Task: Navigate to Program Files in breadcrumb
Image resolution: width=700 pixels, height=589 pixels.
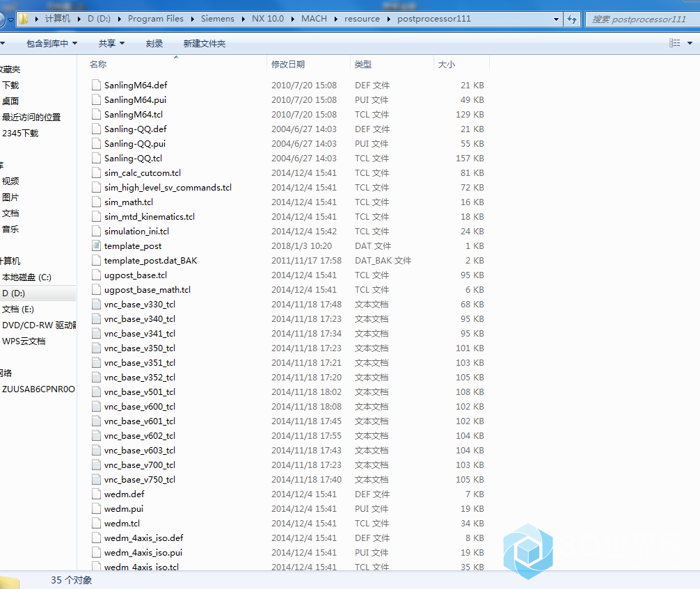Action: [x=155, y=19]
